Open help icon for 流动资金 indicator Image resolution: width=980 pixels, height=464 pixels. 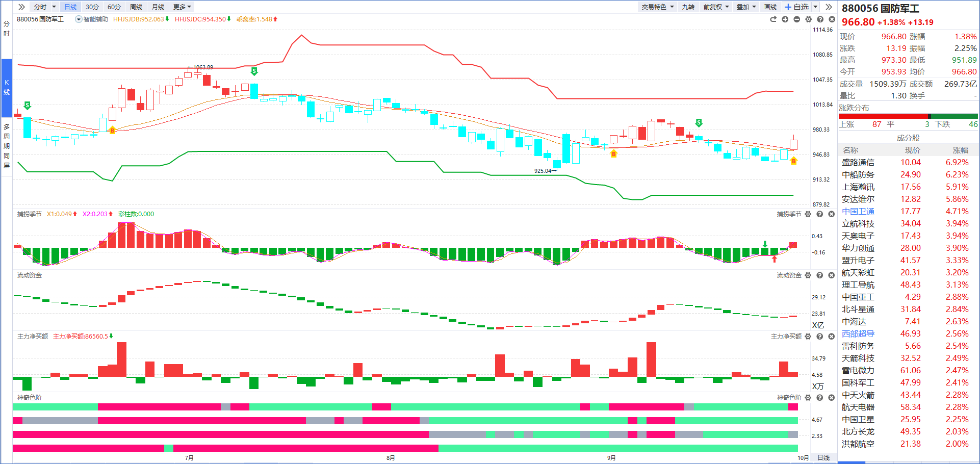point(819,275)
